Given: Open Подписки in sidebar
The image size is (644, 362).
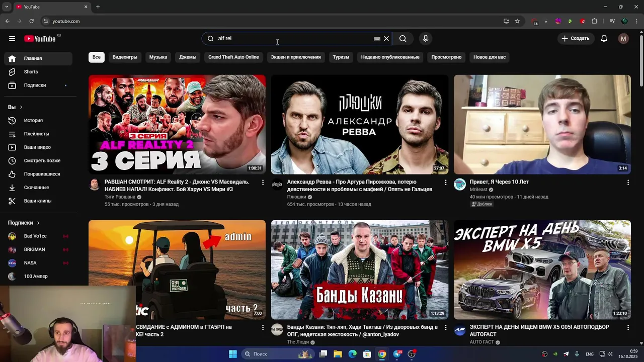Looking at the screenshot, I should click(38, 85).
